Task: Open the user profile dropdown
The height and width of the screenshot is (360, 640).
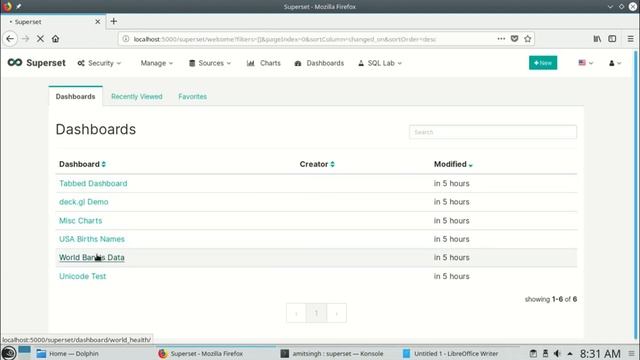Action: coord(615,63)
